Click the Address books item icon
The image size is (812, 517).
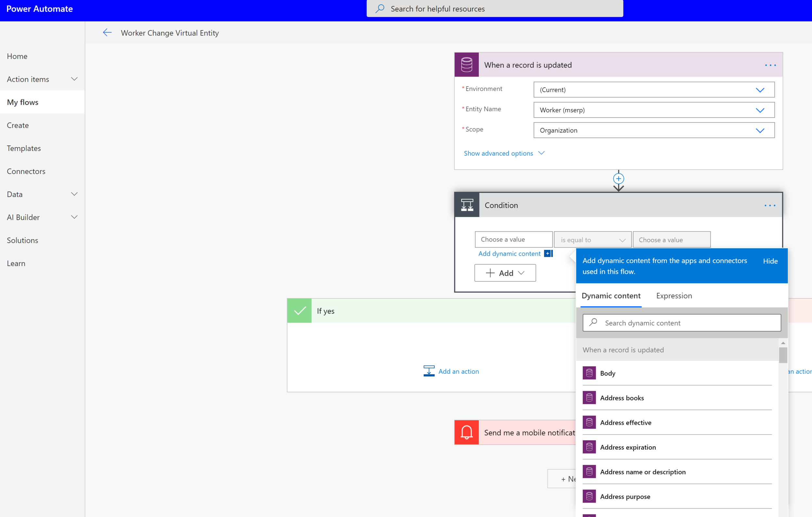[589, 398]
